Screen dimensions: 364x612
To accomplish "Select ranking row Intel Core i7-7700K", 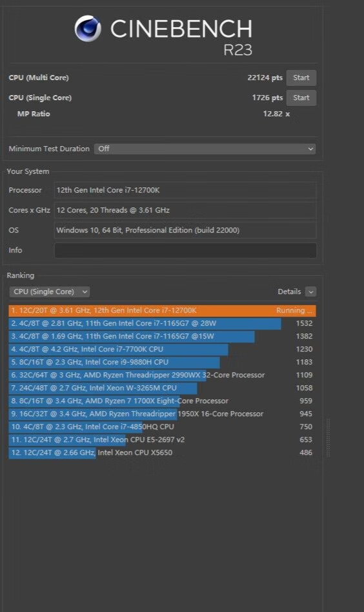I will [162, 350].
